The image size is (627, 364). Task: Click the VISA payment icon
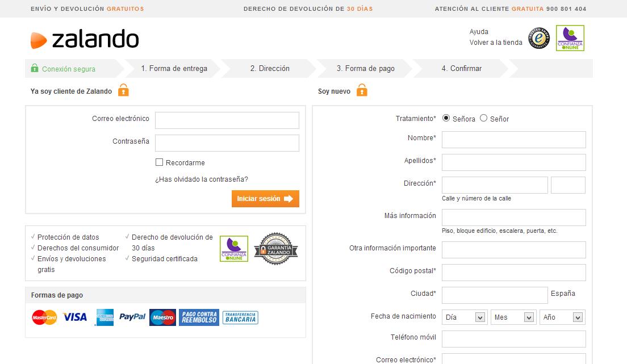(x=75, y=317)
